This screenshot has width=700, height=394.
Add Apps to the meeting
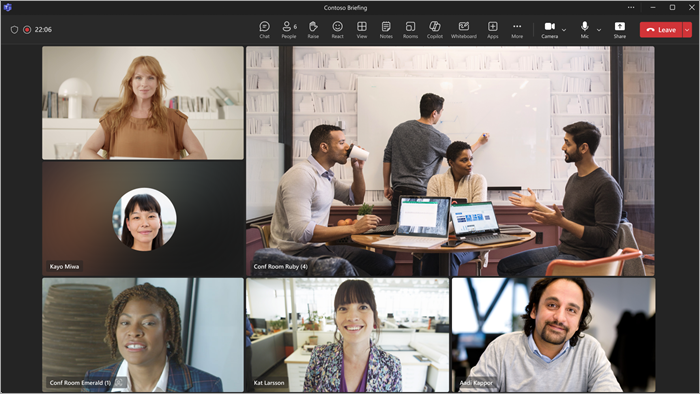[492, 30]
